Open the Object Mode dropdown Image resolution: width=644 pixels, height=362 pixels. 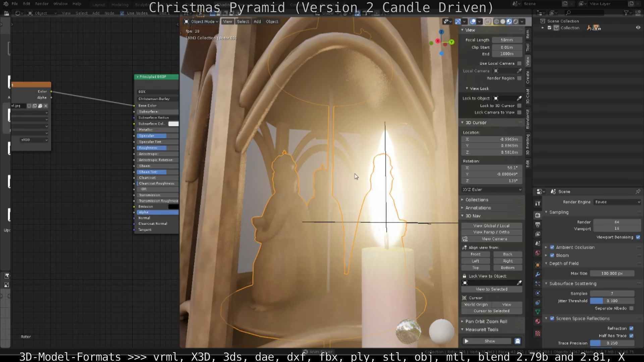pyautogui.click(x=201, y=21)
